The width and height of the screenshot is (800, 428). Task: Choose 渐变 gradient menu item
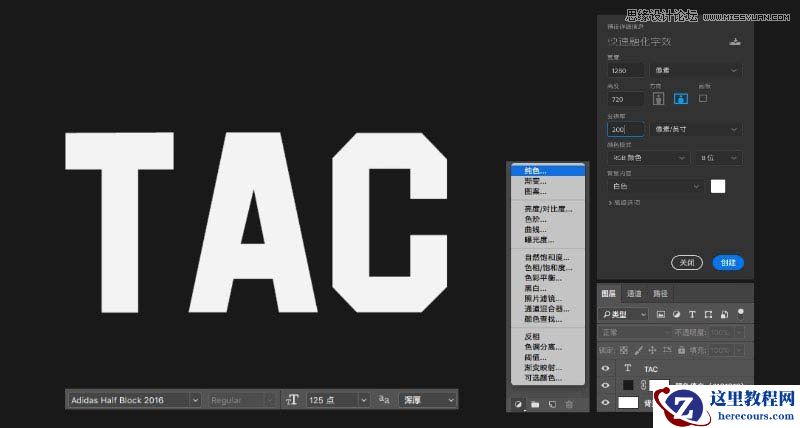548,181
